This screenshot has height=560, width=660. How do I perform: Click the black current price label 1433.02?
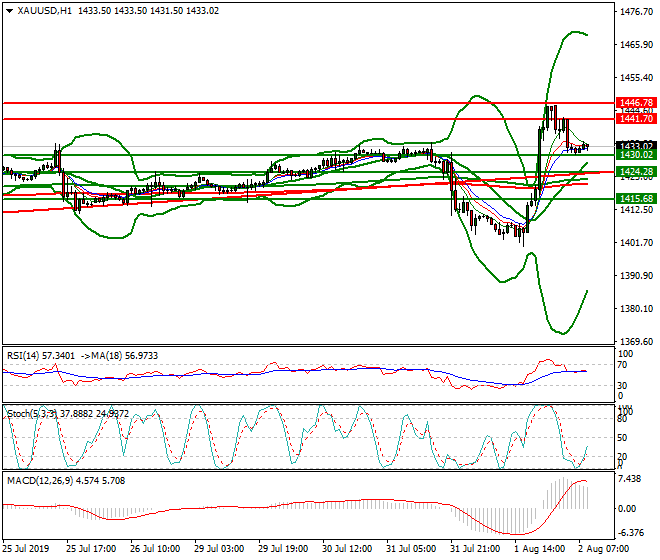[x=636, y=146]
